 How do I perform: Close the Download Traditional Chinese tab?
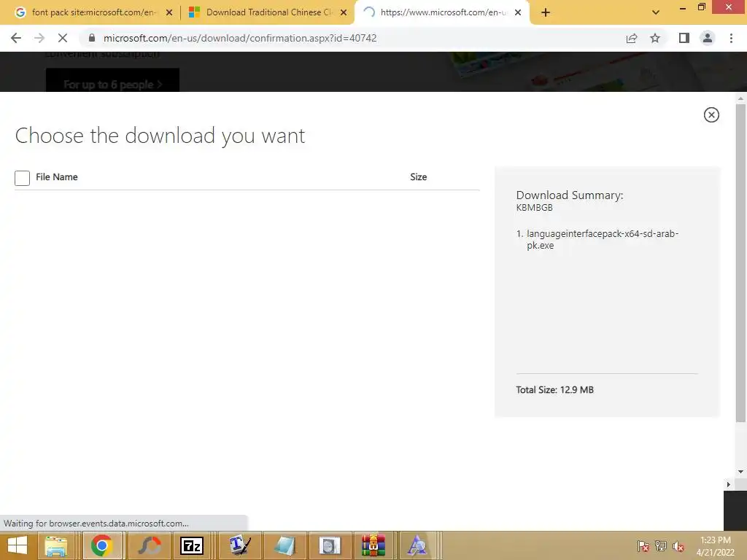click(x=344, y=12)
